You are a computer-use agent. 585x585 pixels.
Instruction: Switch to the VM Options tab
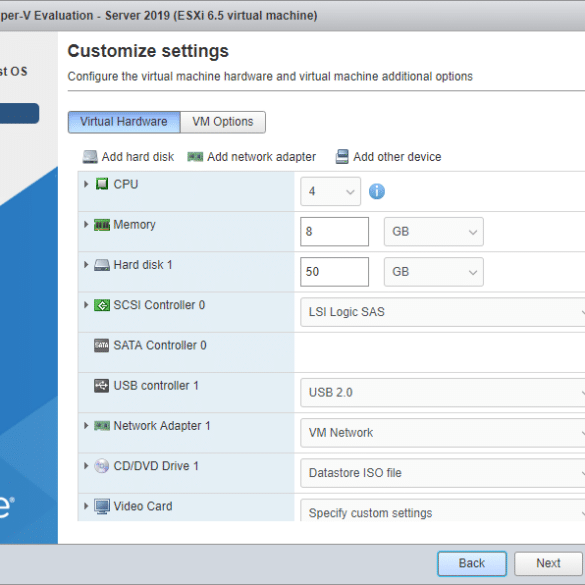pyautogui.click(x=223, y=122)
